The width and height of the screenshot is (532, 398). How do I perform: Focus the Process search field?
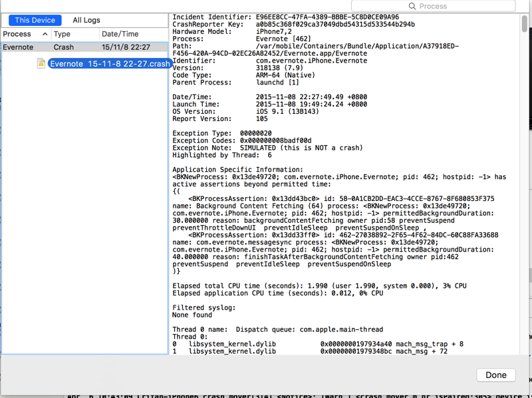[434, 6]
